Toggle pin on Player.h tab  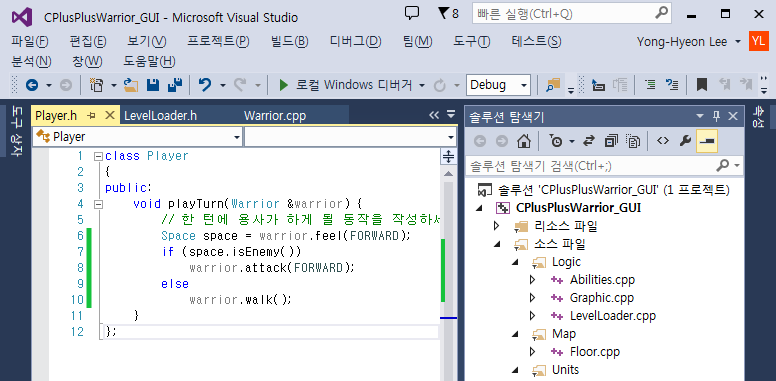coord(91,116)
